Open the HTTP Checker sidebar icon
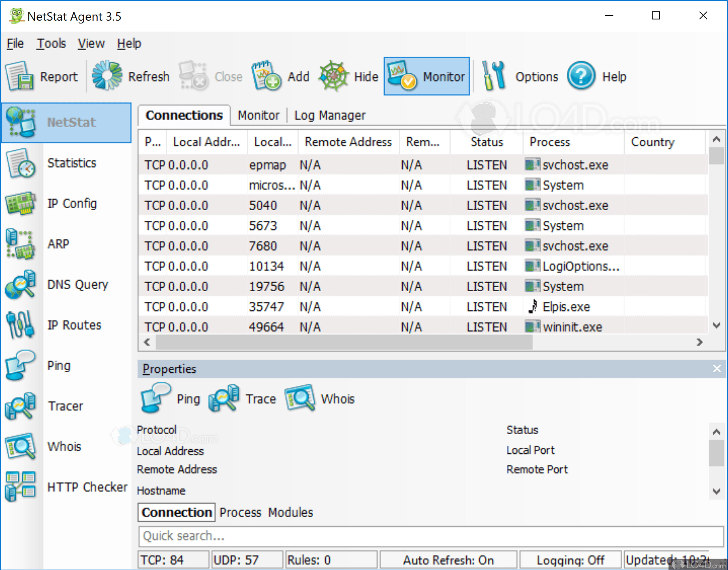This screenshot has height=570, width=728. coord(20,487)
